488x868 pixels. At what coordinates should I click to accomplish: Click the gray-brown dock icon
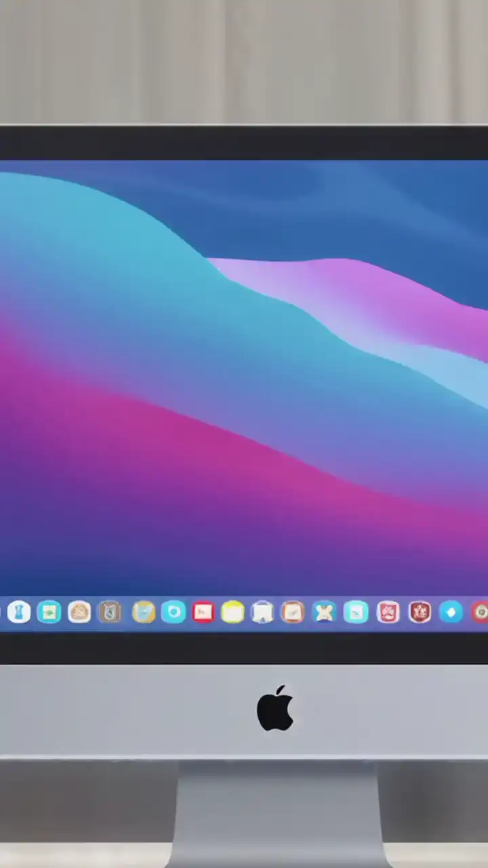110,612
